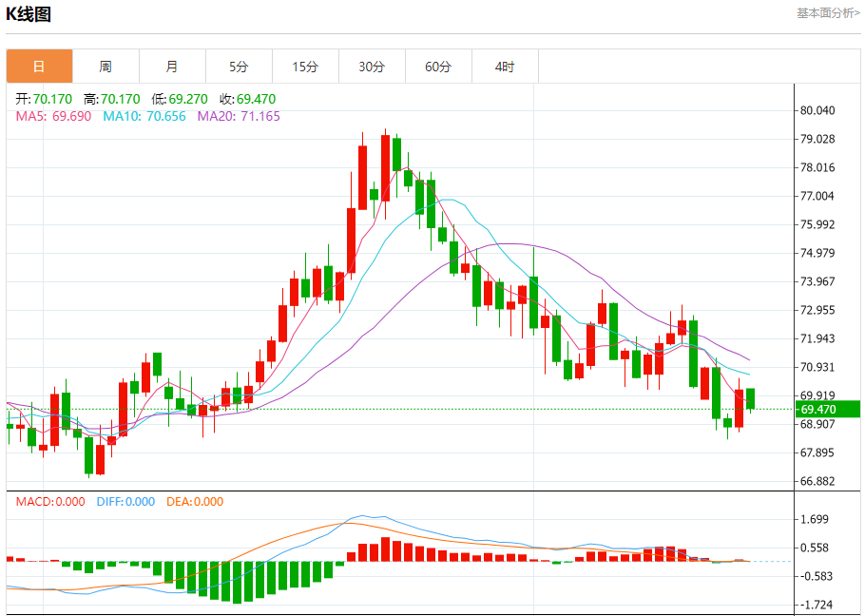This screenshot has width=865, height=616.
Task: Click the 80.040 price axis label
Action: (817, 110)
